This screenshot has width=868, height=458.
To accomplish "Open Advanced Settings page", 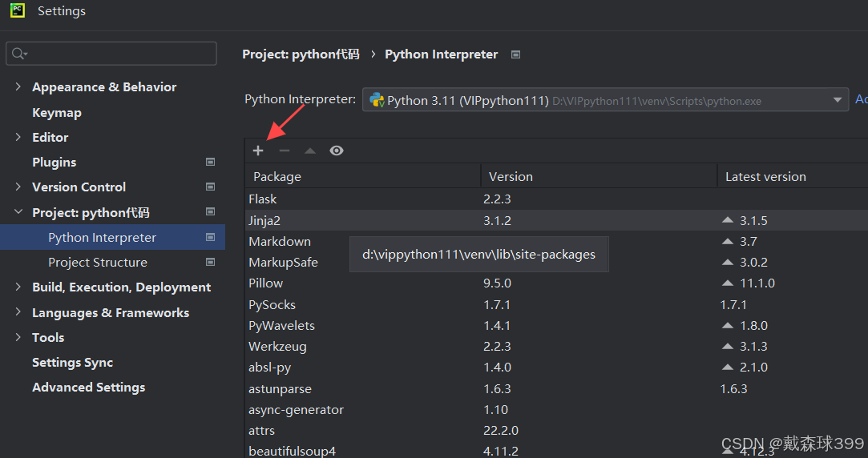I will tap(89, 388).
